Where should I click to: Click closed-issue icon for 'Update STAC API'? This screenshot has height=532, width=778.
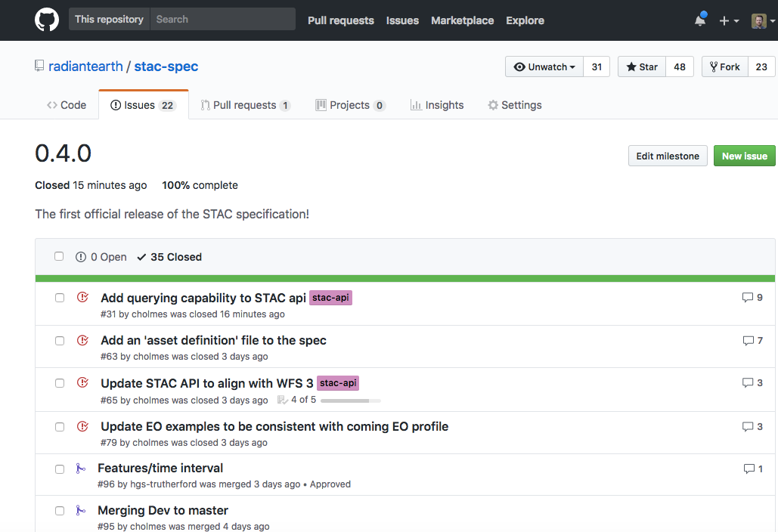pyautogui.click(x=83, y=383)
